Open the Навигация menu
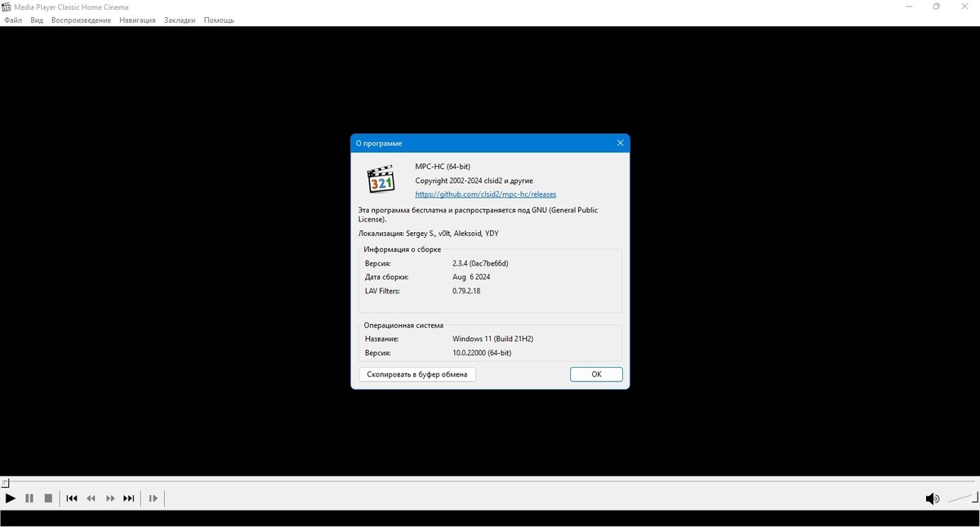This screenshot has width=980, height=527. [137, 20]
